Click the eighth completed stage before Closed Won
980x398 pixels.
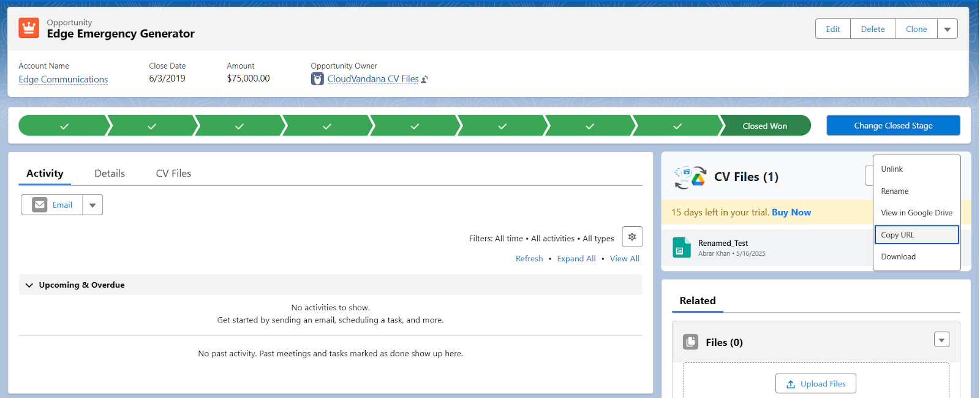tap(677, 126)
